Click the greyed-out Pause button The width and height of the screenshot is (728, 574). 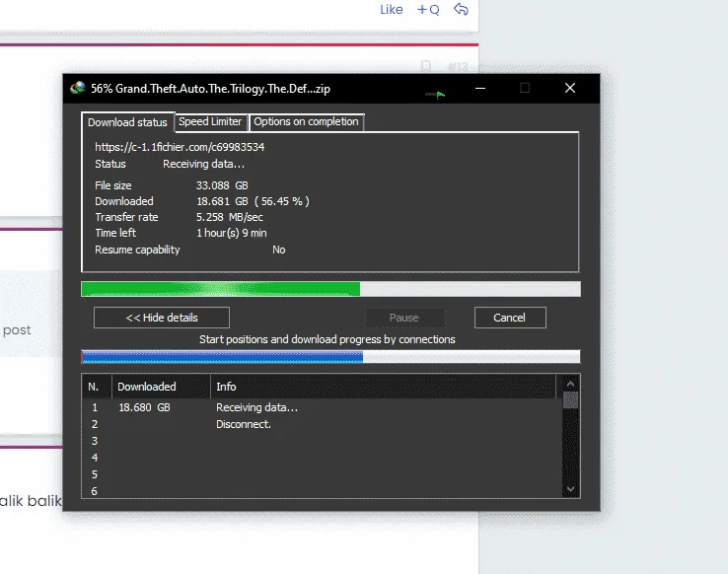[x=403, y=318]
